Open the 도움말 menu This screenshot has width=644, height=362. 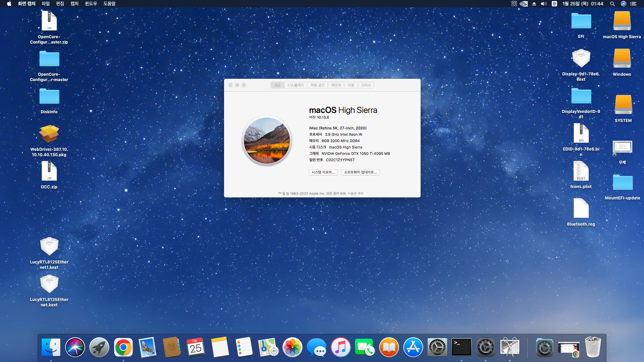(x=109, y=4)
